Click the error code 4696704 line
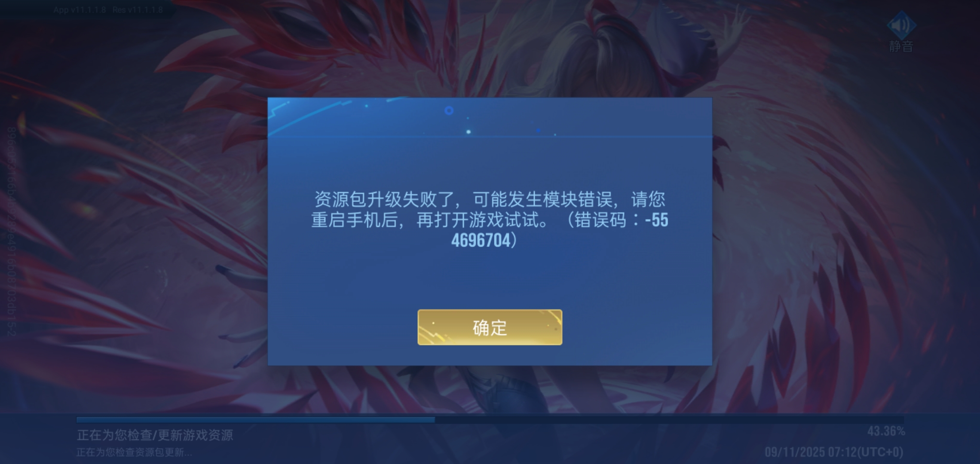Screen dimensions: 980x464 pos(484,240)
